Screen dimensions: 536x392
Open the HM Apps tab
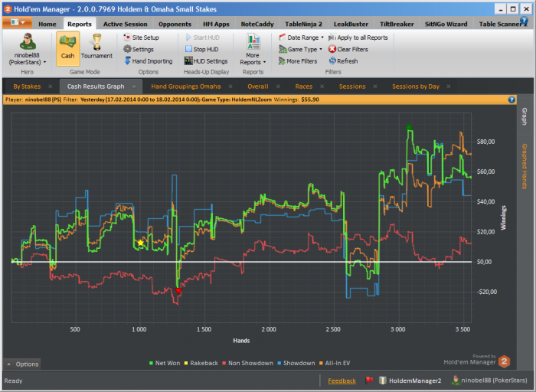pos(216,24)
